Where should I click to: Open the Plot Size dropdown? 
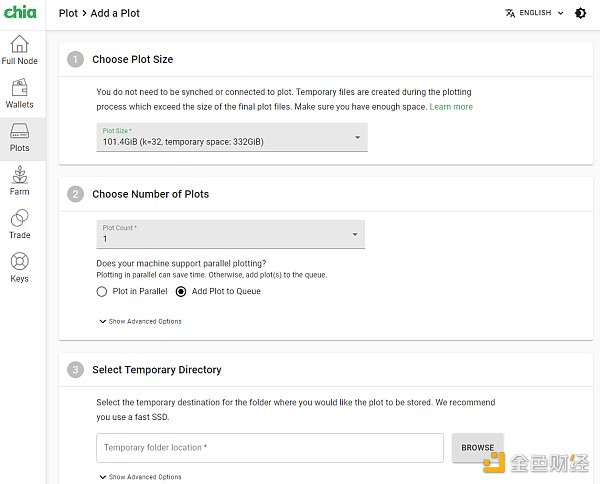(x=231, y=137)
